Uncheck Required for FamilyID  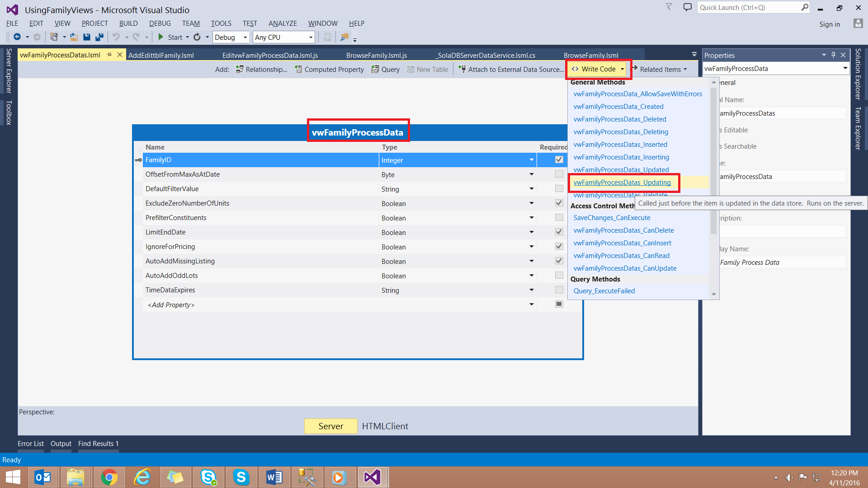click(x=559, y=160)
